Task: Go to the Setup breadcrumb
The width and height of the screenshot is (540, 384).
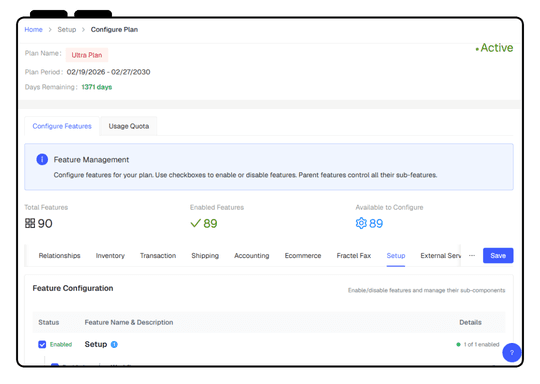Action: click(66, 30)
